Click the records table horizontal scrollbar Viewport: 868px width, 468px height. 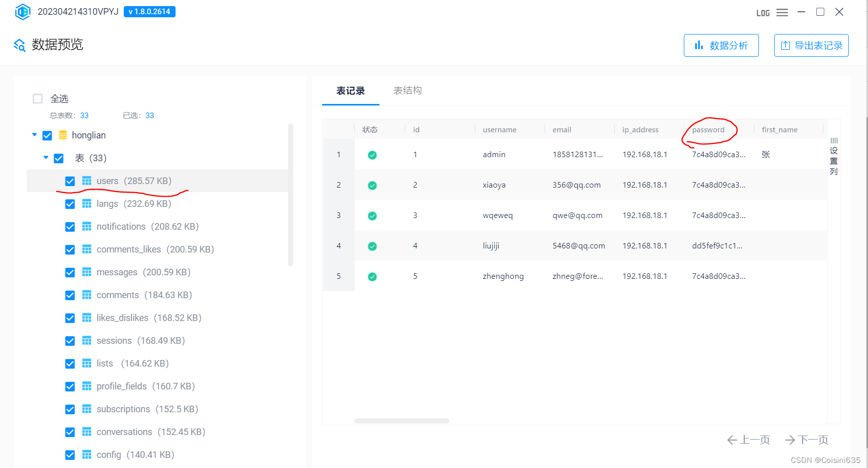click(x=402, y=421)
